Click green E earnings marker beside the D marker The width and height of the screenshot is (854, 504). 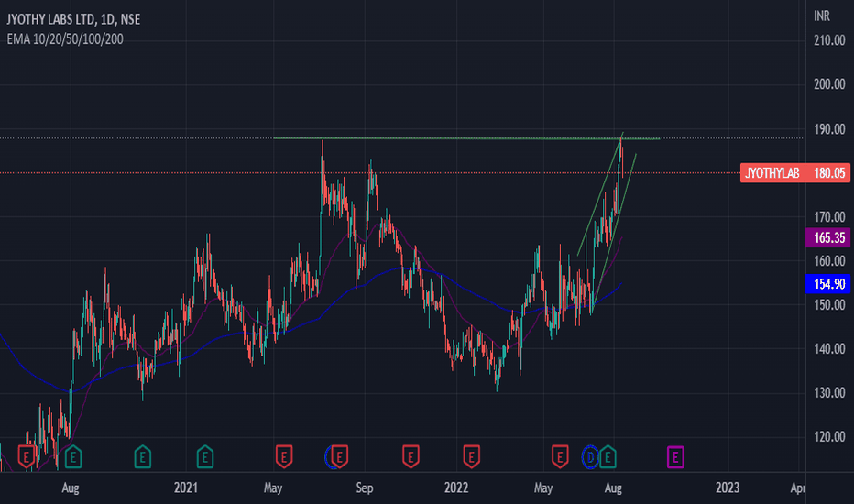pyautogui.click(x=608, y=456)
